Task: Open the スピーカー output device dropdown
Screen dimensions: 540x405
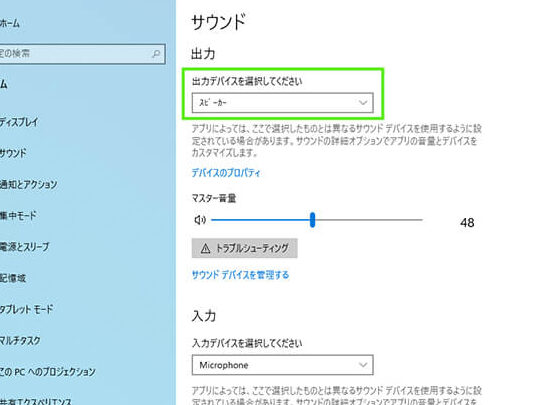Action: [282, 103]
